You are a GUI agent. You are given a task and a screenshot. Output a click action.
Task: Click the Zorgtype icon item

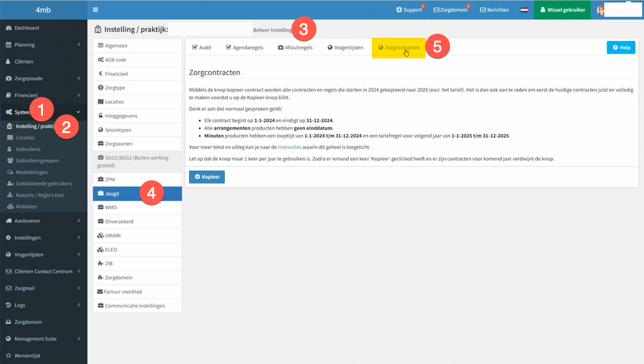pyautogui.click(x=101, y=88)
